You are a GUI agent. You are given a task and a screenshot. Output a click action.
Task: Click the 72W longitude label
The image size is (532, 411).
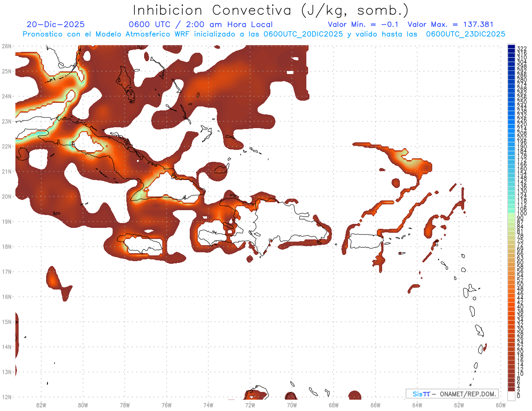click(x=250, y=405)
